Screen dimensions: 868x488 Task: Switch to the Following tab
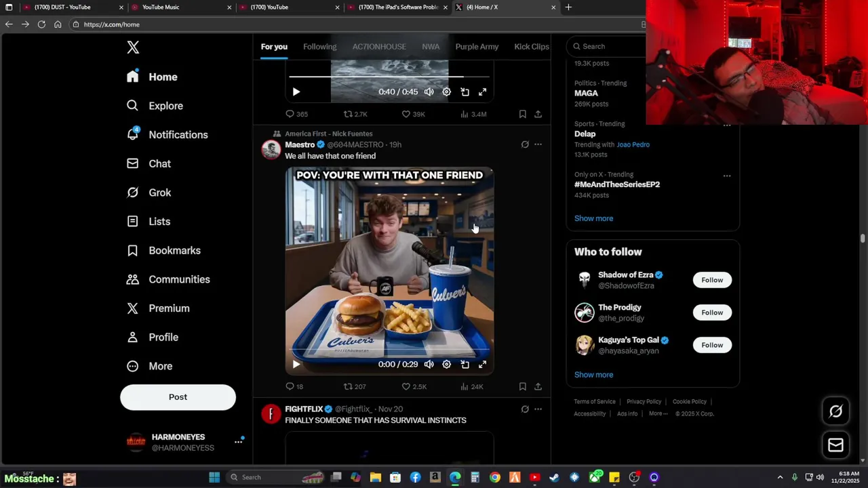319,47
